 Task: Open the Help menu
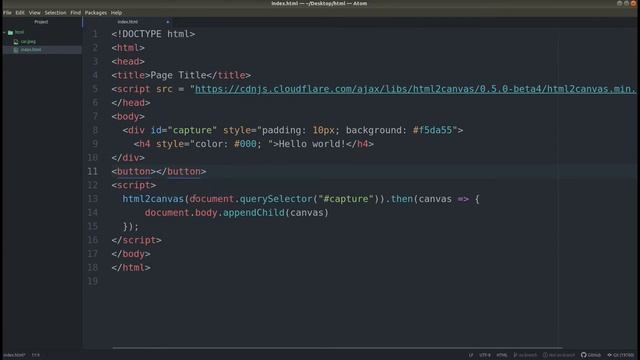coord(116,13)
